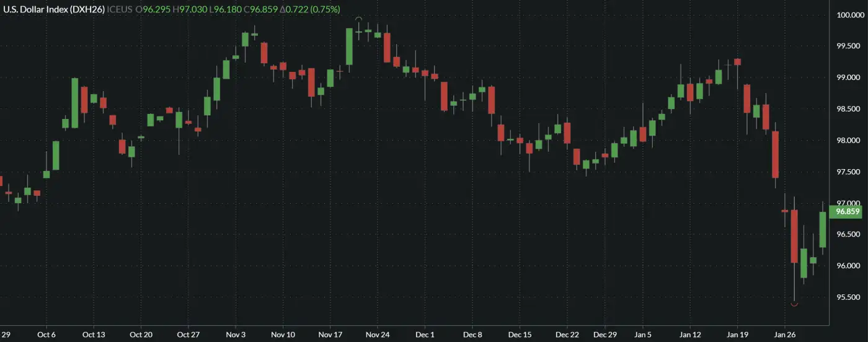868x342 pixels.
Task: Click the 98.000 price axis label
Action: pyautogui.click(x=848, y=141)
